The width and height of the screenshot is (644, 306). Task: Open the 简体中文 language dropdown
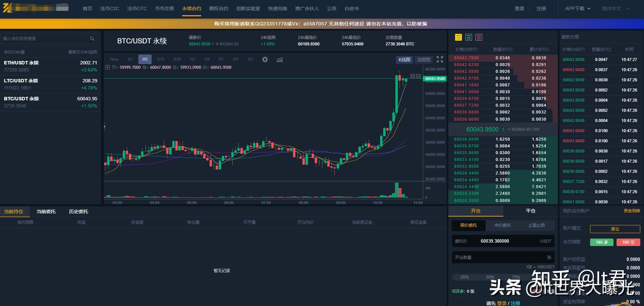[x=616, y=8]
